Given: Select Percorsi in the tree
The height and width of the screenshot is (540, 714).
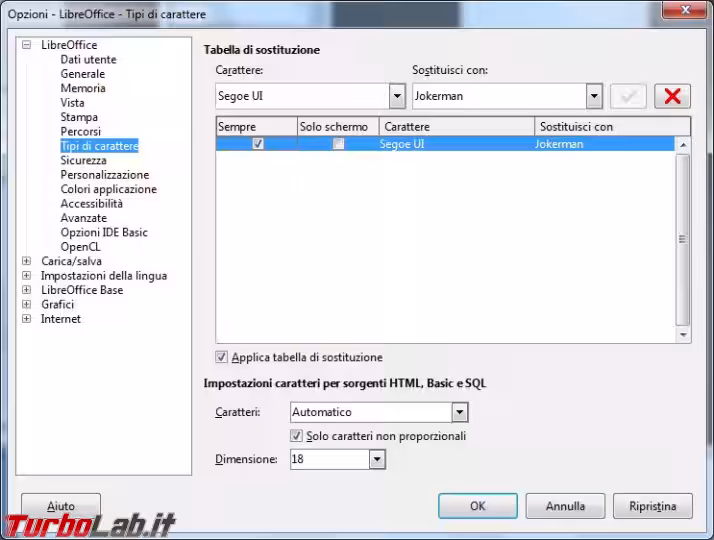Looking at the screenshot, I should click(x=81, y=132).
